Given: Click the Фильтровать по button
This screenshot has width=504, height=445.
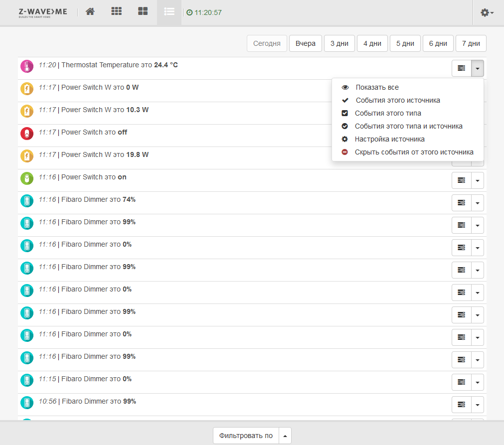Looking at the screenshot, I should (x=246, y=436).
